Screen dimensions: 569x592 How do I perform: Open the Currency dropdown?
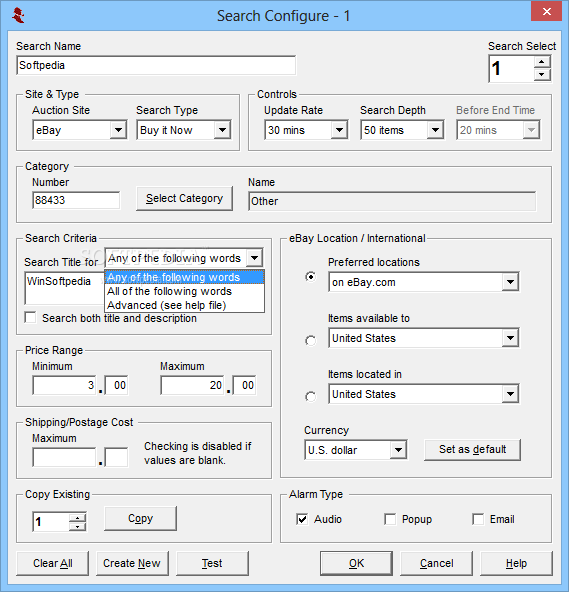coord(398,450)
